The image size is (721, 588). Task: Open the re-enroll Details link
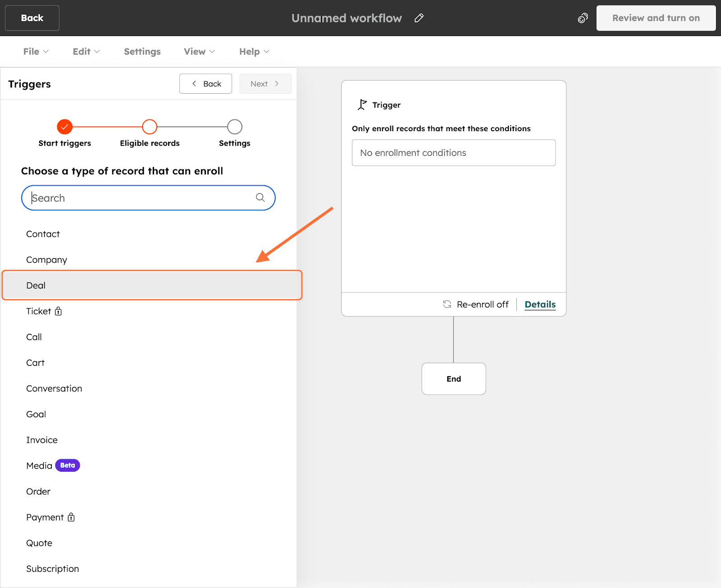(x=540, y=305)
